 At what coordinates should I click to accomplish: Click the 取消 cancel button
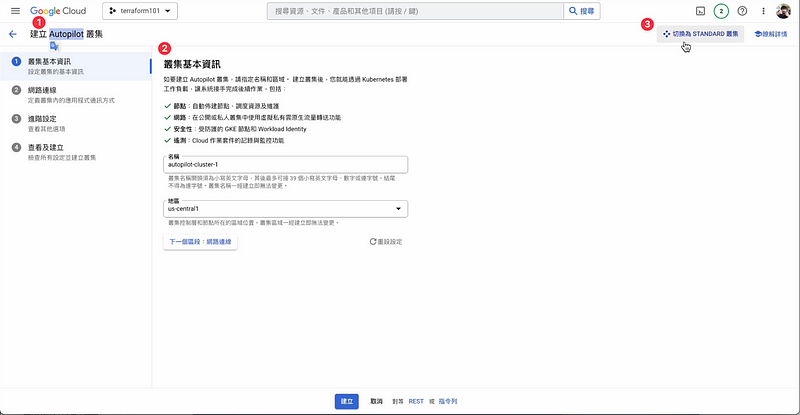[x=377, y=401]
